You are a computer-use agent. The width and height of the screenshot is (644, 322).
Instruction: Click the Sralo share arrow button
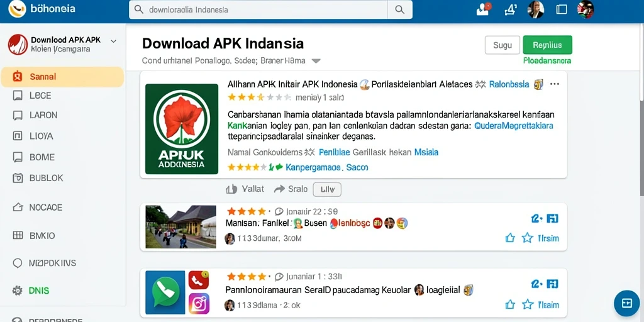coord(291,189)
